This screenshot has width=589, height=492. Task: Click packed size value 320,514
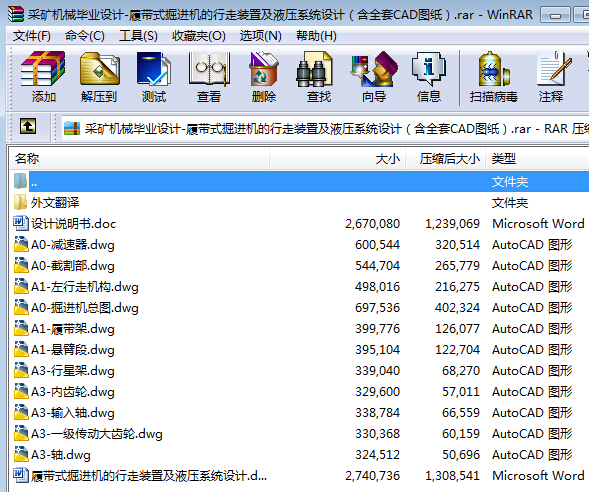(457, 244)
